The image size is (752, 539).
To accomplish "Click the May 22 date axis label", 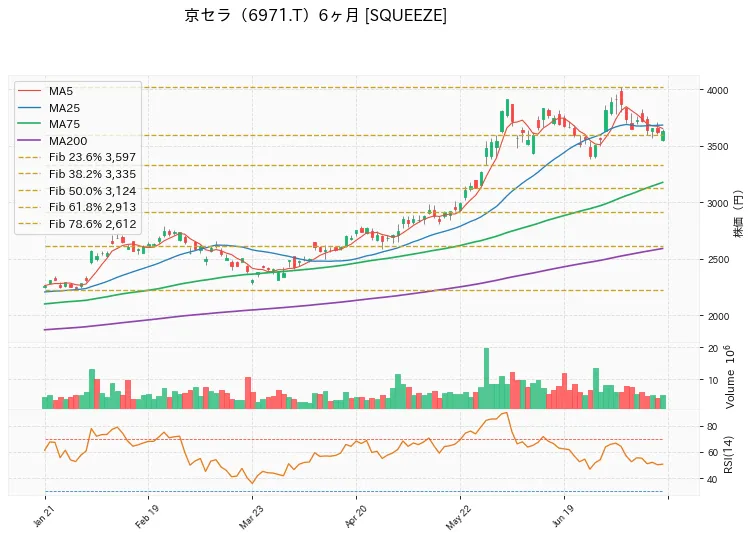I will pyautogui.click(x=458, y=517).
